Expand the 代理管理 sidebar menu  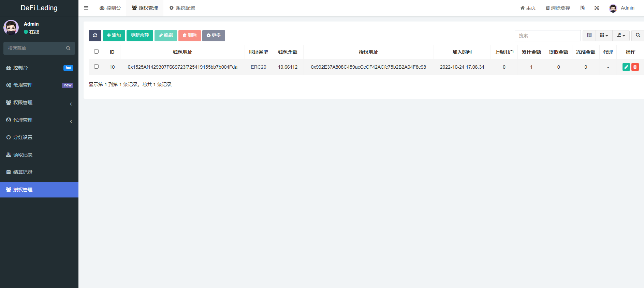click(39, 120)
